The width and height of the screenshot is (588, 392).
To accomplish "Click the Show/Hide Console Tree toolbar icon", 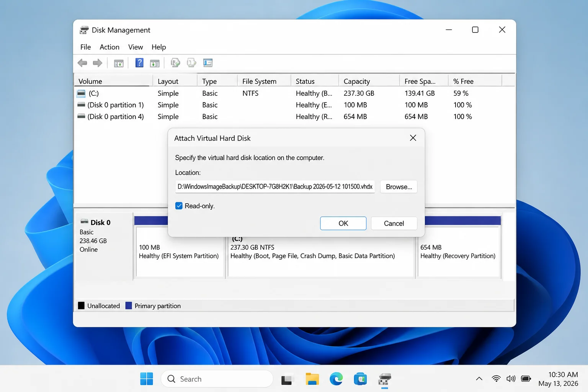I will click(x=119, y=63).
